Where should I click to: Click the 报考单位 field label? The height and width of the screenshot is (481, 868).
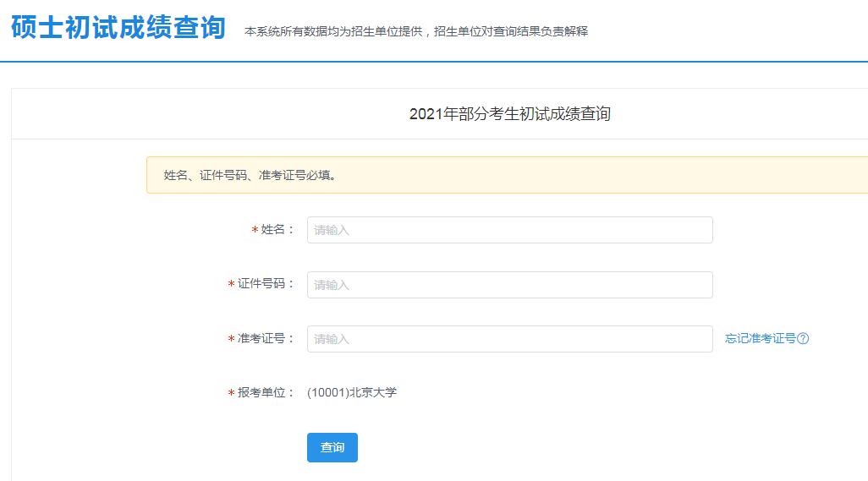[x=266, y=393]
